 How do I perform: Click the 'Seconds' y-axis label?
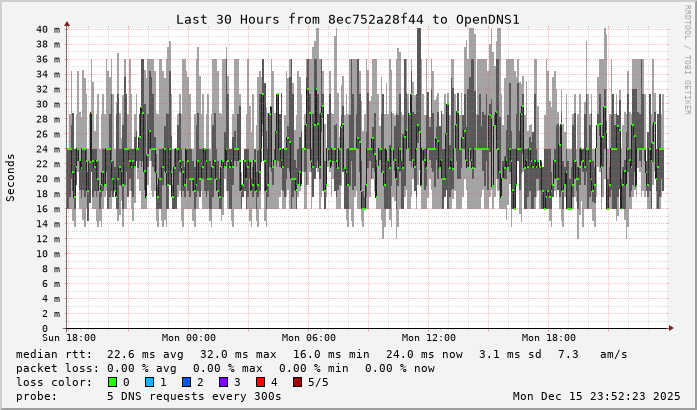[x=11, y=178]
